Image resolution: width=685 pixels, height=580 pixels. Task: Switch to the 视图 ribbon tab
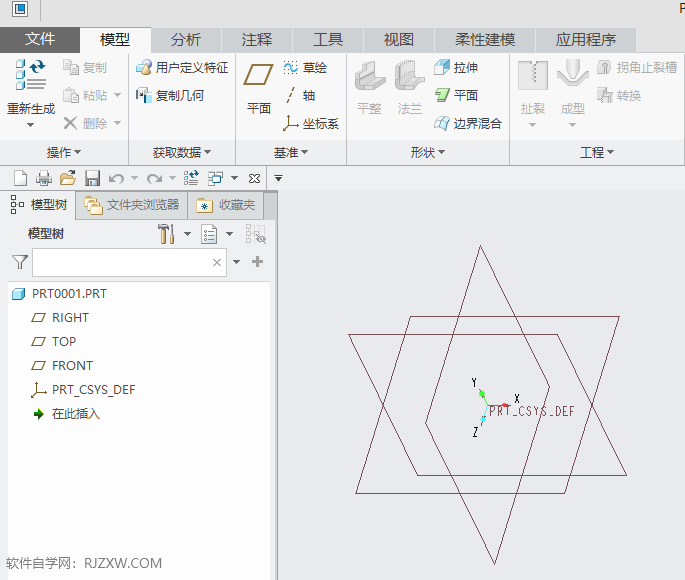[398, 40]
